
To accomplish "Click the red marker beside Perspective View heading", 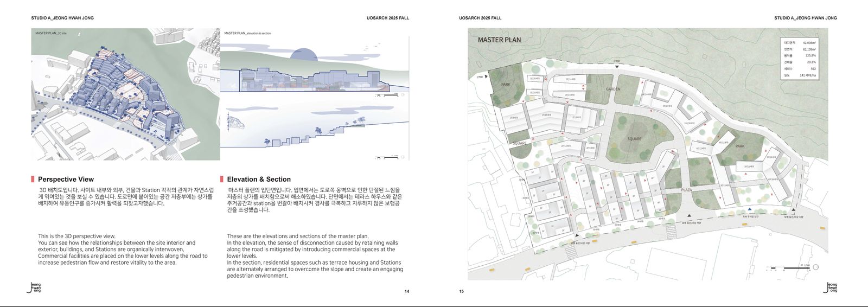I will tap(33, 179).
